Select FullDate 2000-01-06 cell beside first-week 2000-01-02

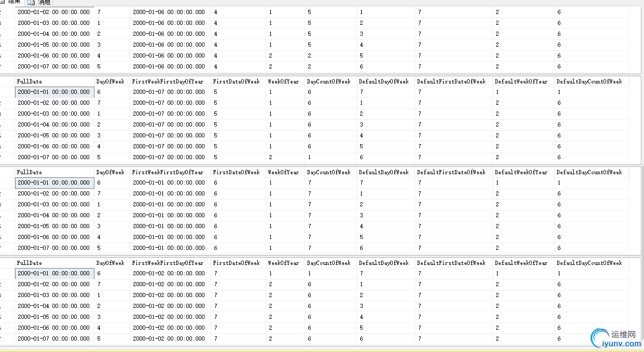tap(54, 328)
